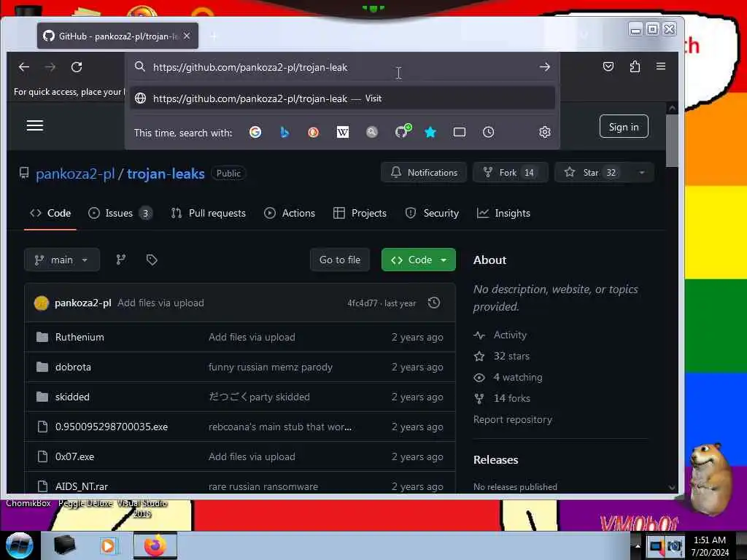Click the Firefox taskbar icon
This screenshot has width=747, height=560.
(155, 545)
